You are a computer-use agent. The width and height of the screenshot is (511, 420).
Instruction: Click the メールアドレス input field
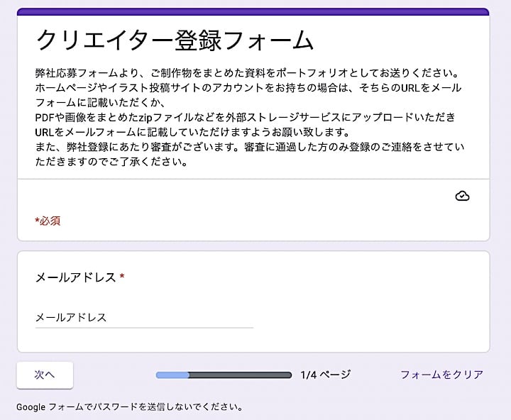144,317
